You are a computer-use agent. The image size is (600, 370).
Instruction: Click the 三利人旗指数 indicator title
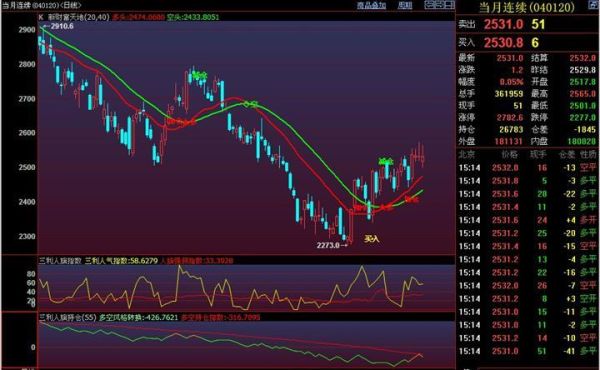(60, 261)
